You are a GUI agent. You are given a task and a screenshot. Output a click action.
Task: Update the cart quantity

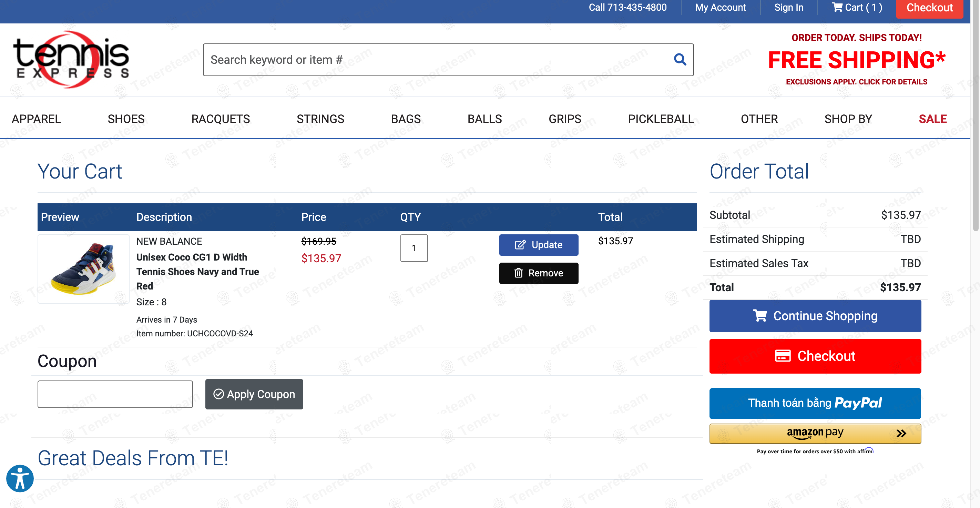538,245
